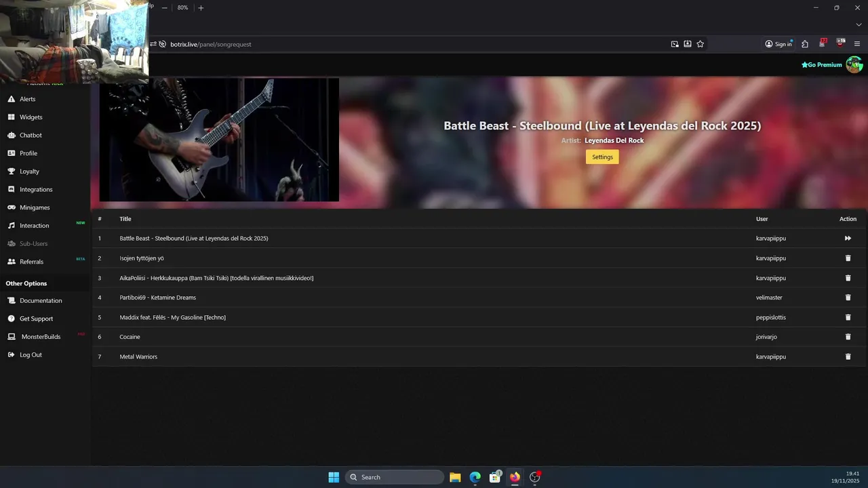Remove Partiboi69 Ketamine Dreams from queue
This screenshot has height=488, width=868.
click(848, 298)
